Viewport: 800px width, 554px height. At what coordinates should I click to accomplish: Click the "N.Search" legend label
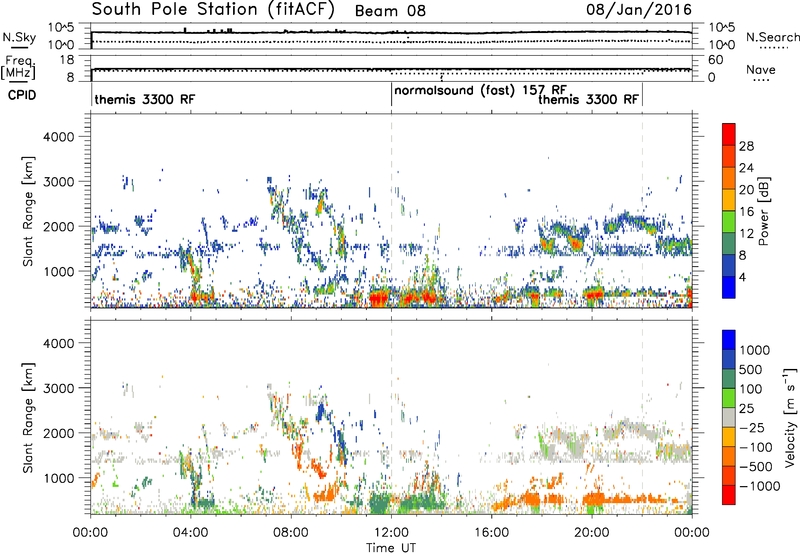click(773, 37)
